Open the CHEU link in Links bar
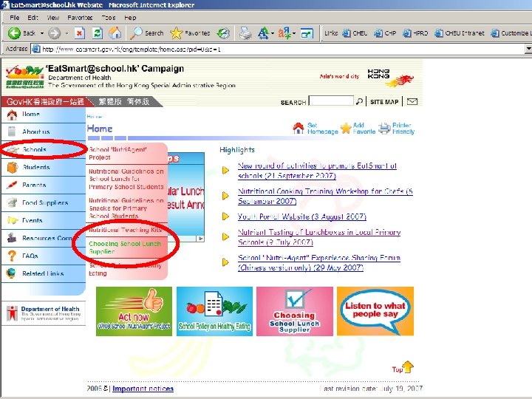Image resolution: width=532 pixels, height=399 pixels. (x=355, y=33)
